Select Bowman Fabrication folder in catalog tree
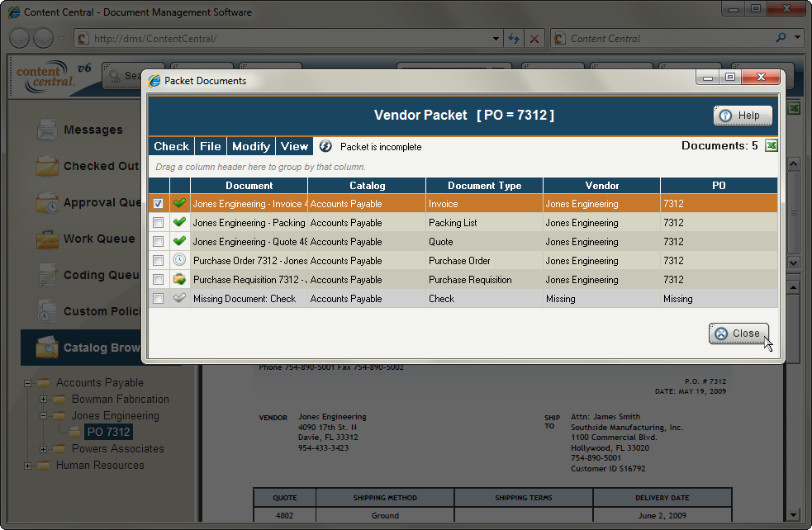 120,399
